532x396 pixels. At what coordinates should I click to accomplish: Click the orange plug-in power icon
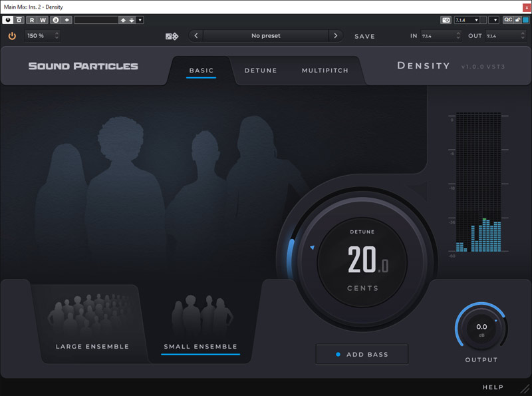[12, 36]
